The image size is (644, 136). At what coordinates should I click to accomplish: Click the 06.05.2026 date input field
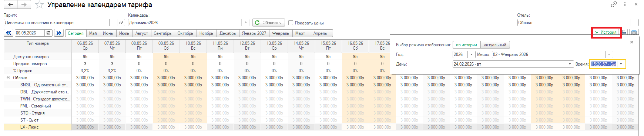[30, 33]
